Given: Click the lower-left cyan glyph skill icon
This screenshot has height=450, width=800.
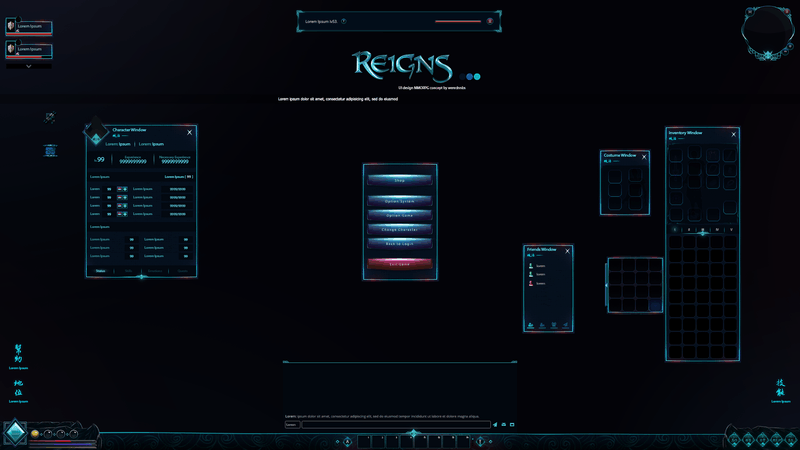Looking at the screenshot, I should [x=18, y=388].
